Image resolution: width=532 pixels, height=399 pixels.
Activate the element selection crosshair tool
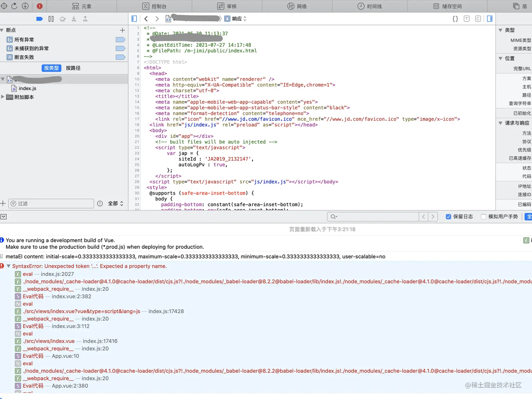click(x=4, y=6)
